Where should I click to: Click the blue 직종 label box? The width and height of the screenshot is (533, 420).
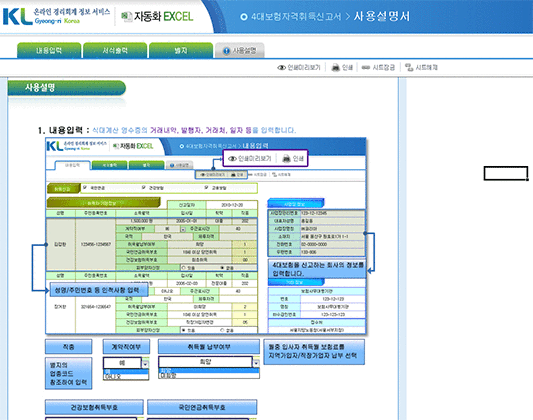[68, 347]
